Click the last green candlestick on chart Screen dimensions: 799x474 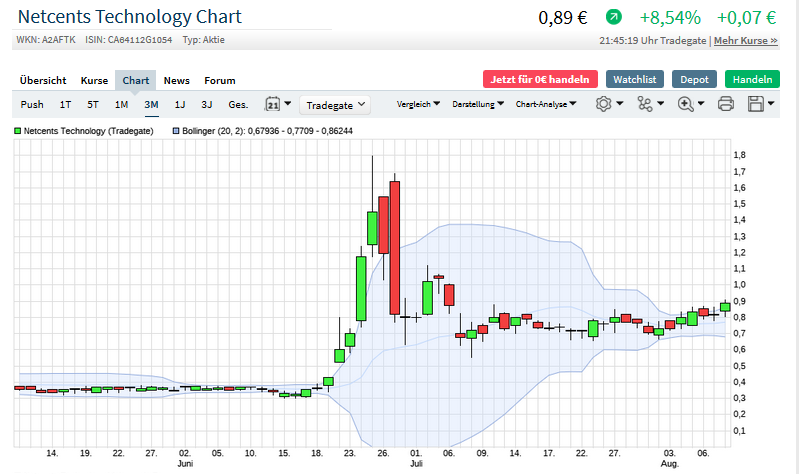[725, 307]
